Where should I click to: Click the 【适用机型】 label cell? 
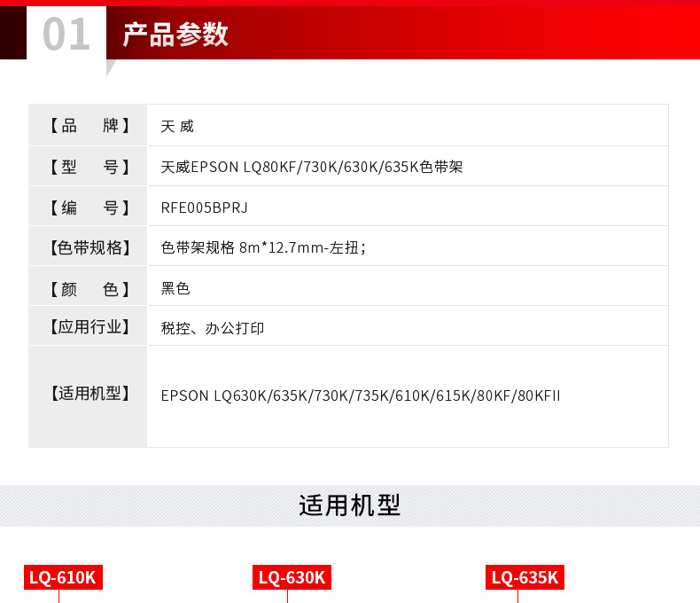pyautogui.click(x=88, y=396)
